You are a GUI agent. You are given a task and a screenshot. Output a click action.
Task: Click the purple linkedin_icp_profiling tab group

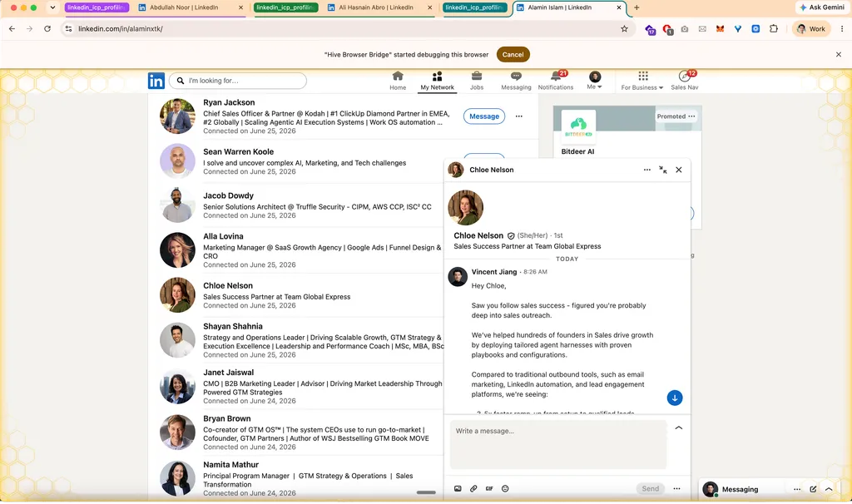(97, 7)
